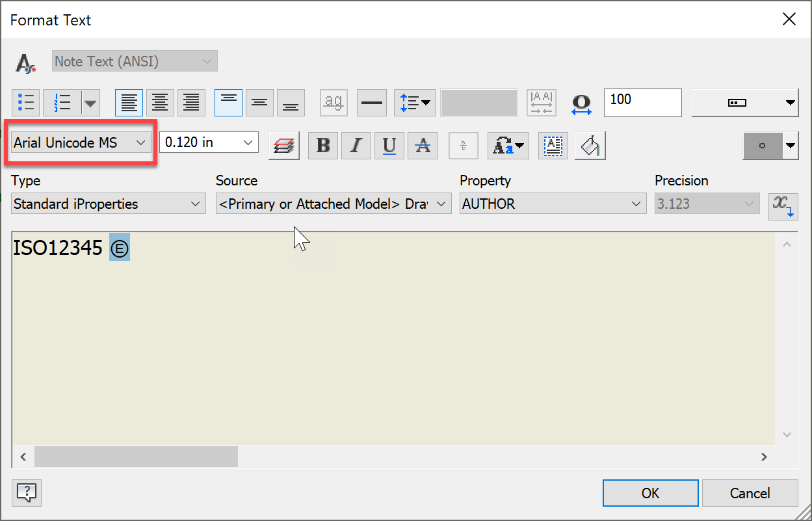The width and height of the screenshot is (812, 521).
Task: Apply numbered list formatting
Action: (x=62, y=103)
